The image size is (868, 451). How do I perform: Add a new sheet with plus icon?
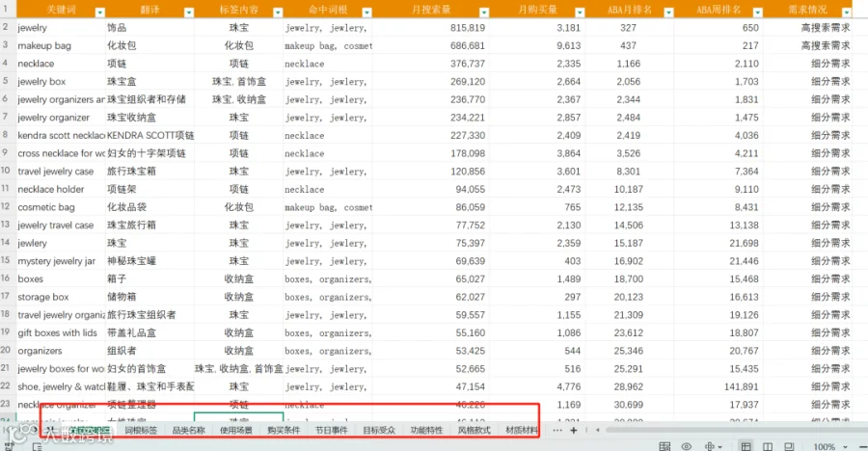tap(574, 430)
